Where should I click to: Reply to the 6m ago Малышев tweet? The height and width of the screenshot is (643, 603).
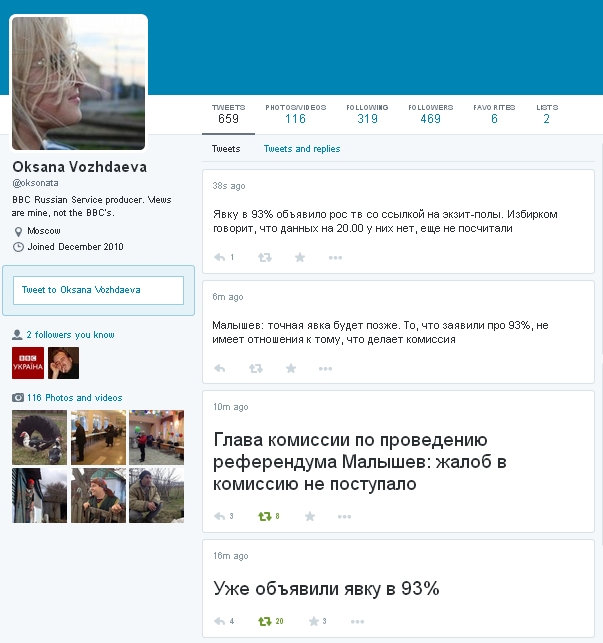(220, 368)
